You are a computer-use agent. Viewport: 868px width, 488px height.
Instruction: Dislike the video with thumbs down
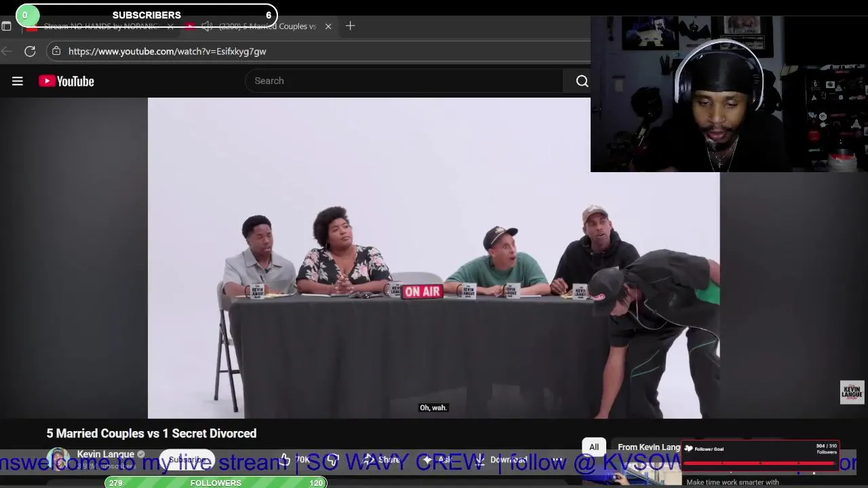click(332, 460)
